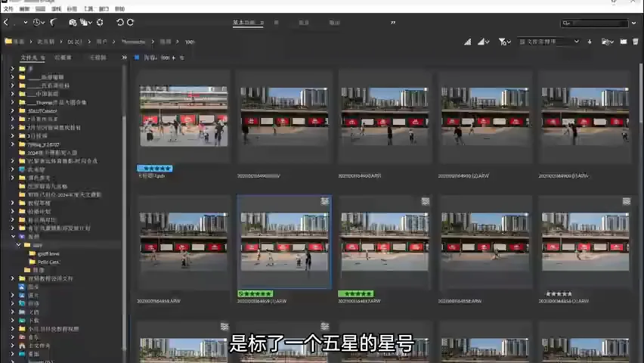This screenshot has width=644, height=363.
Task: Select the first thumbnail with blue five-star label
Action: coord(184,116)
